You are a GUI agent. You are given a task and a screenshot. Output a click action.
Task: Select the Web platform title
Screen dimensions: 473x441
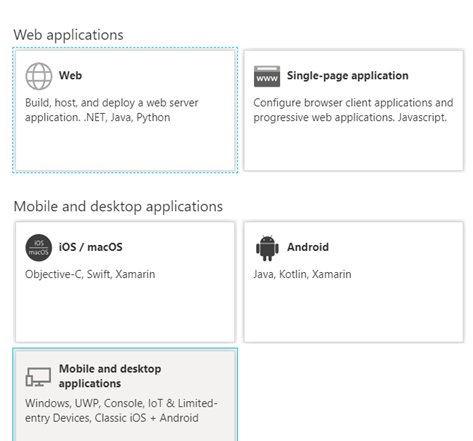click(x=70, y=75)
